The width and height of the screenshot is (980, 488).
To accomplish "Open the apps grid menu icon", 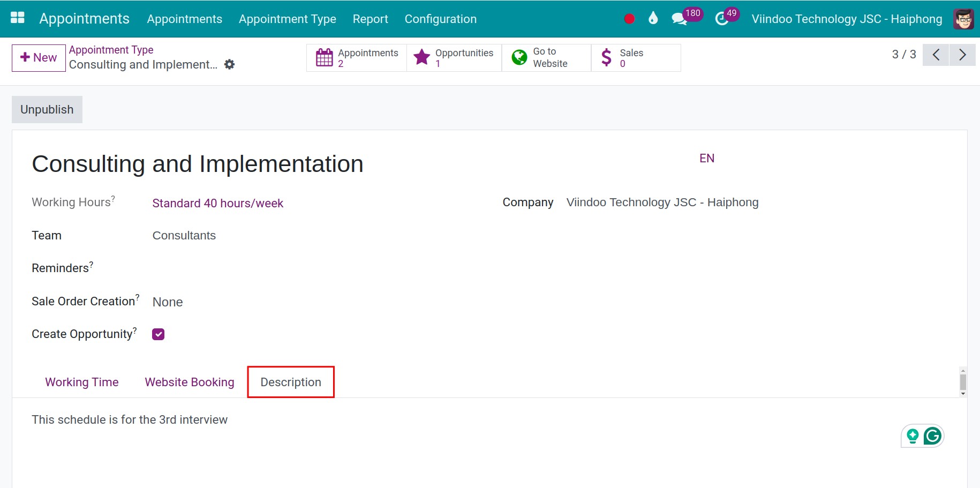I will (18, 18).
